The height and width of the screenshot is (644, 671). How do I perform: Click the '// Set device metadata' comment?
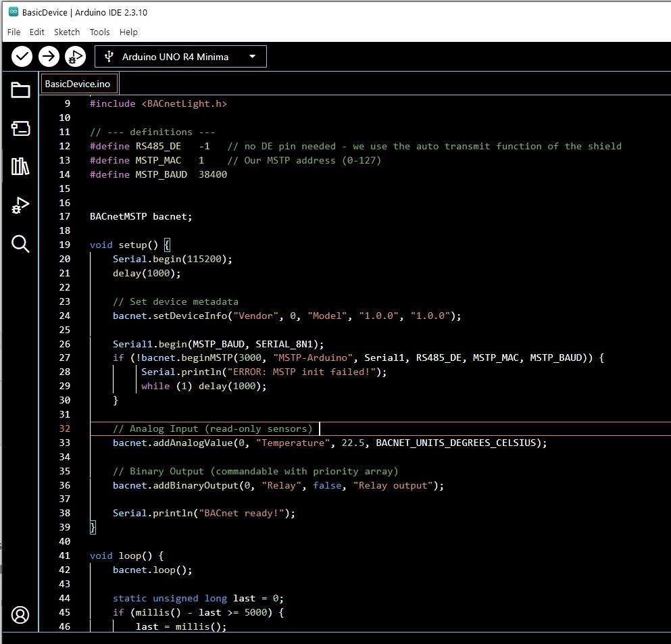point(176,301)
